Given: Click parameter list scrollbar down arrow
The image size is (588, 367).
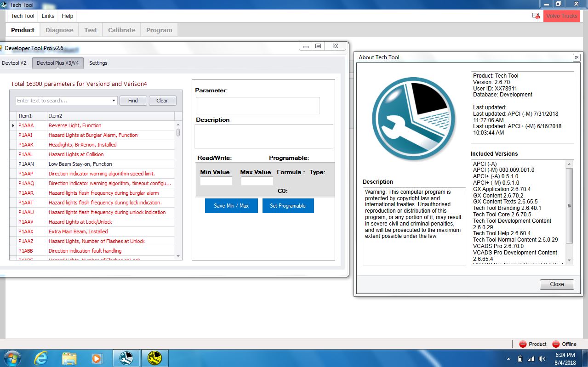Looking at the screenshot, I should tap(178, 256).
